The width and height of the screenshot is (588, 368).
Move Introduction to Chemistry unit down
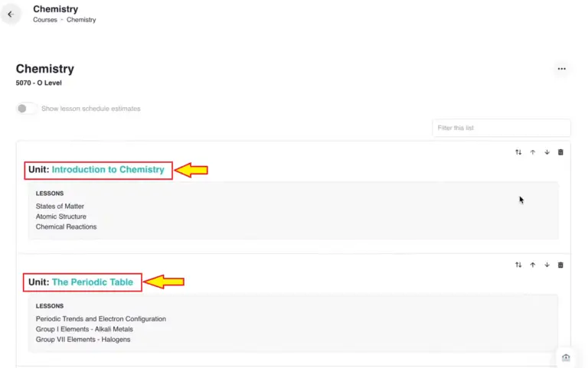pos(547,152)
